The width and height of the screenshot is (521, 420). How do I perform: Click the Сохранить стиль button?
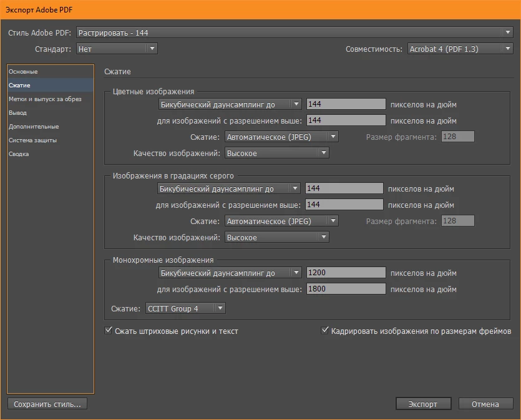(x=47, y=404)
